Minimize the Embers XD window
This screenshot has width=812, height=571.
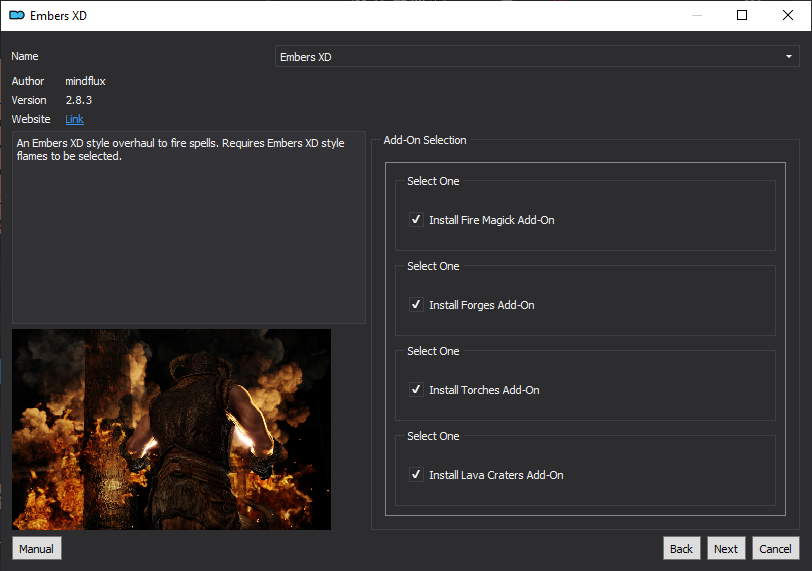coord(697,16)
